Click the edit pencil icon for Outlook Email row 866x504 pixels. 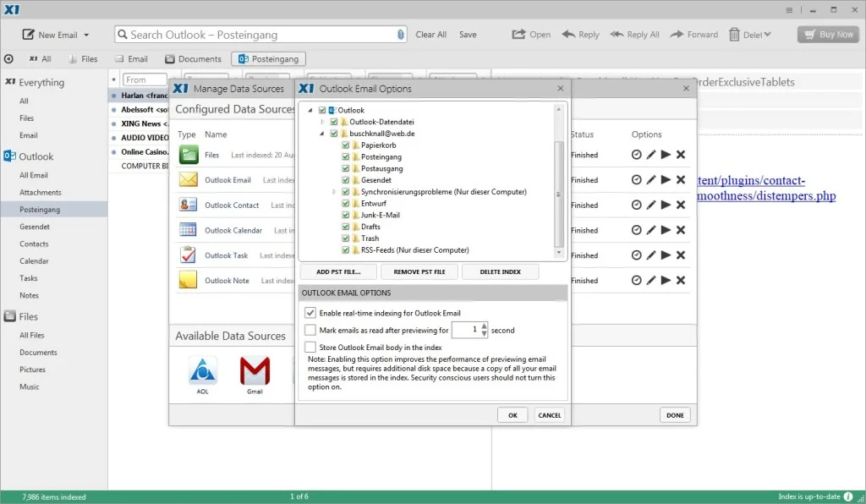pyautogui.click(x=651, y=180)
